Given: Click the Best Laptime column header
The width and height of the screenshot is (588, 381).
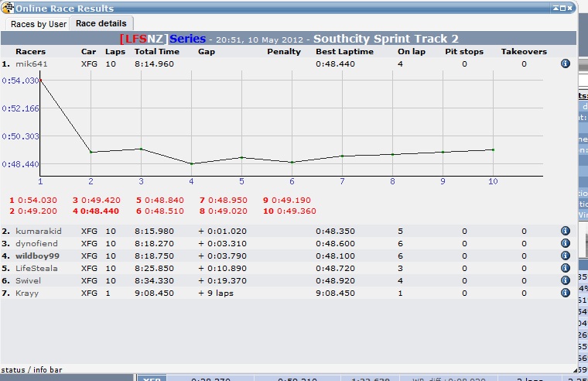Looking at the screenshot, I should click(x=344, y=51).
